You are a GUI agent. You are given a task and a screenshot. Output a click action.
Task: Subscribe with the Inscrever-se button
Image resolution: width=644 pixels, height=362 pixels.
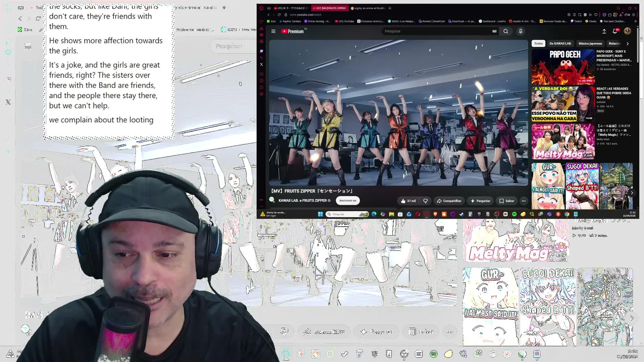348,201
